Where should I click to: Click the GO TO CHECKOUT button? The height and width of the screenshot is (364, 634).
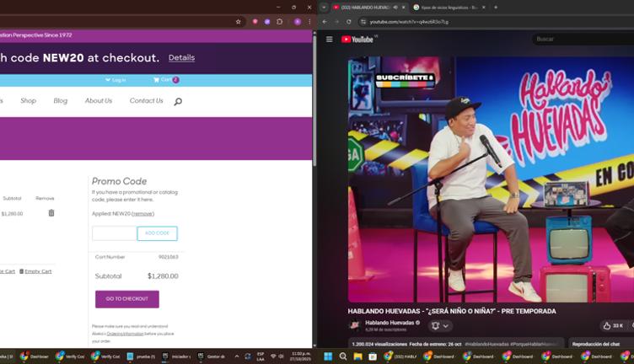(127, 299)
